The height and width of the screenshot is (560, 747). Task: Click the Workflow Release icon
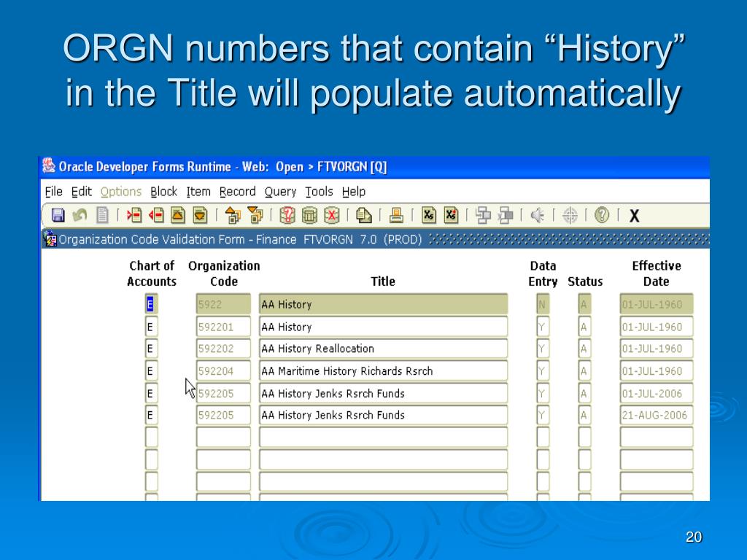(x=506, y=215)
